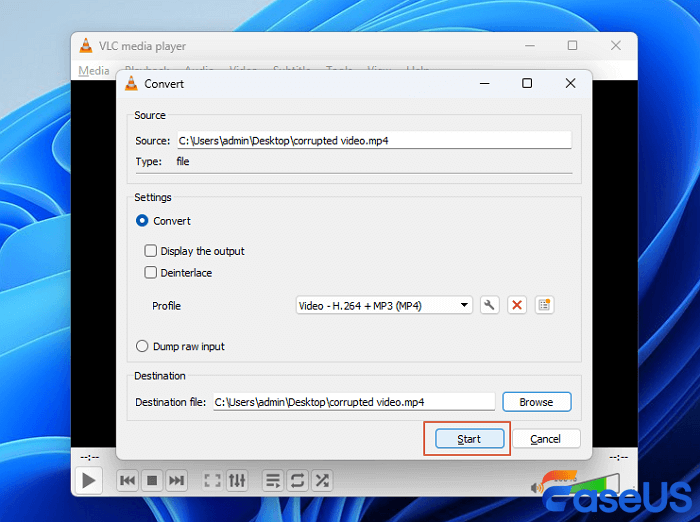Toggle fullscreen video mode
The height and width of the screenshot is (522, 700).
[212, 480]
